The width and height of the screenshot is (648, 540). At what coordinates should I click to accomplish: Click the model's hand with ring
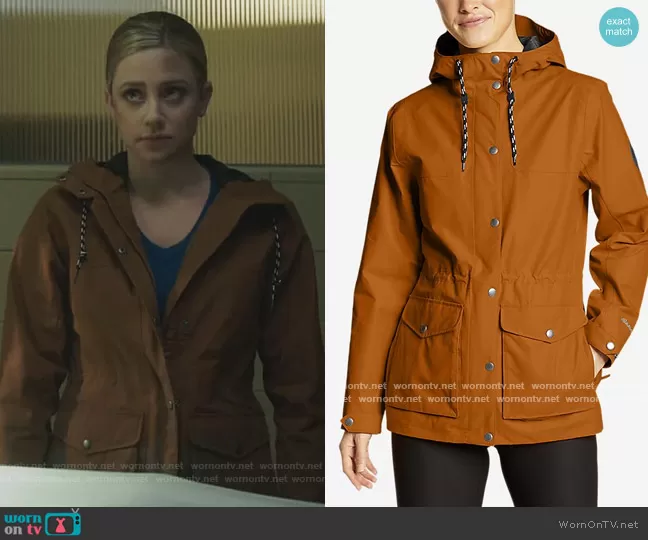point(357,462)
